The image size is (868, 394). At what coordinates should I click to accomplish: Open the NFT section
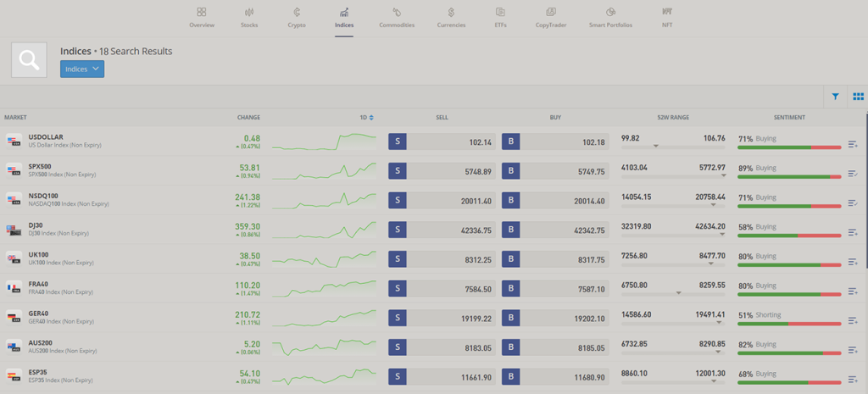(667, 18)
